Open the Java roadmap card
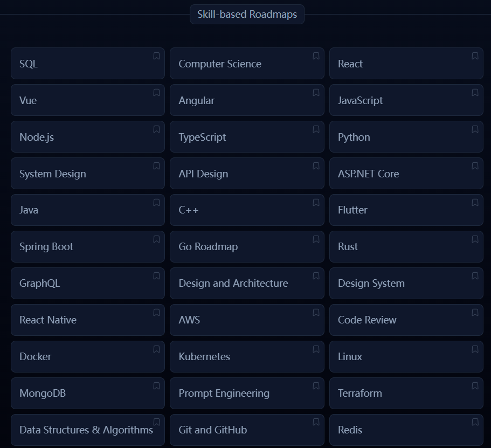491x448 pixels. click(x=88, y=210)
